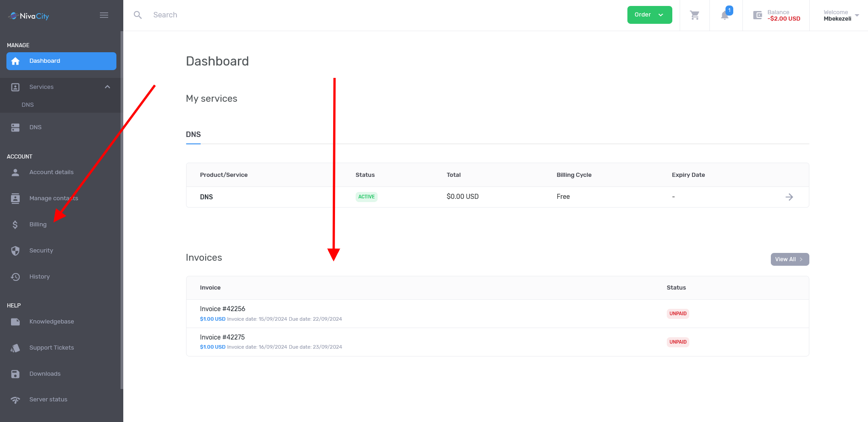868x422 pixels.
Task: Open the shopping cart
Action: 695,15
